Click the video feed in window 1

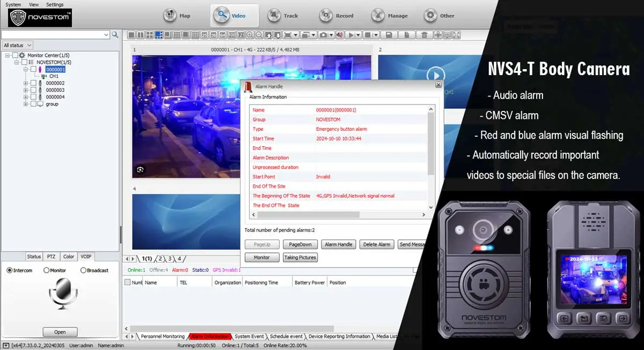252,116
